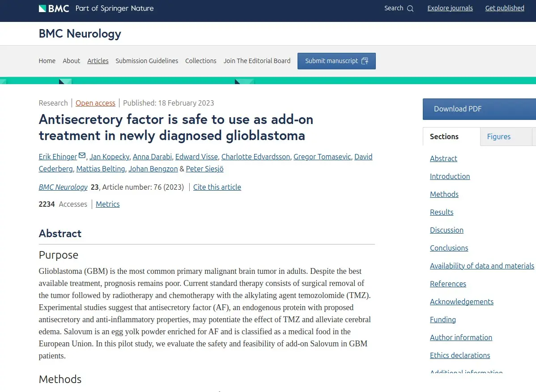Click the envelope icon beside Erik Ehinger
Screen dimensions: 536x392
(x=82, y=155)
